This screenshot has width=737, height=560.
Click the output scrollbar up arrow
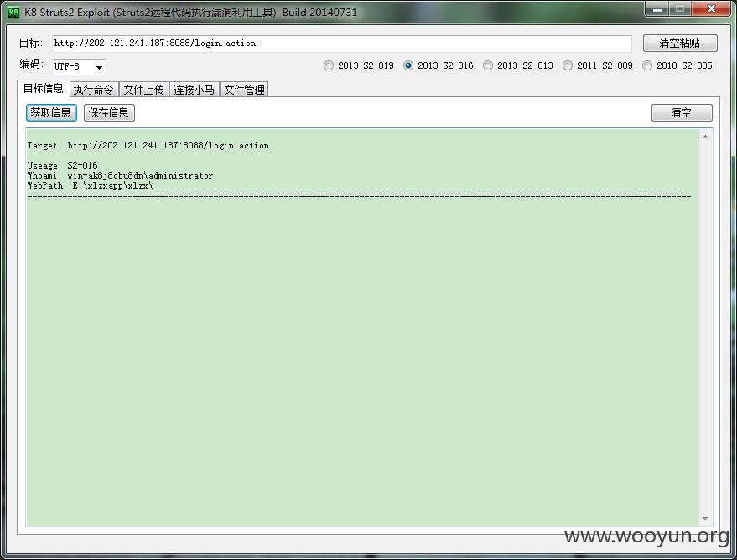coord(705,137)
